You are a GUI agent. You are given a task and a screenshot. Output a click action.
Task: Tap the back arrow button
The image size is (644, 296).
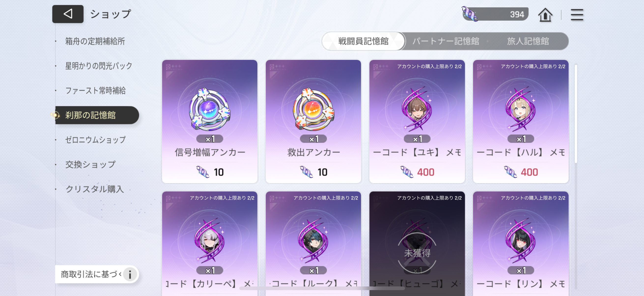click(68, 14)
